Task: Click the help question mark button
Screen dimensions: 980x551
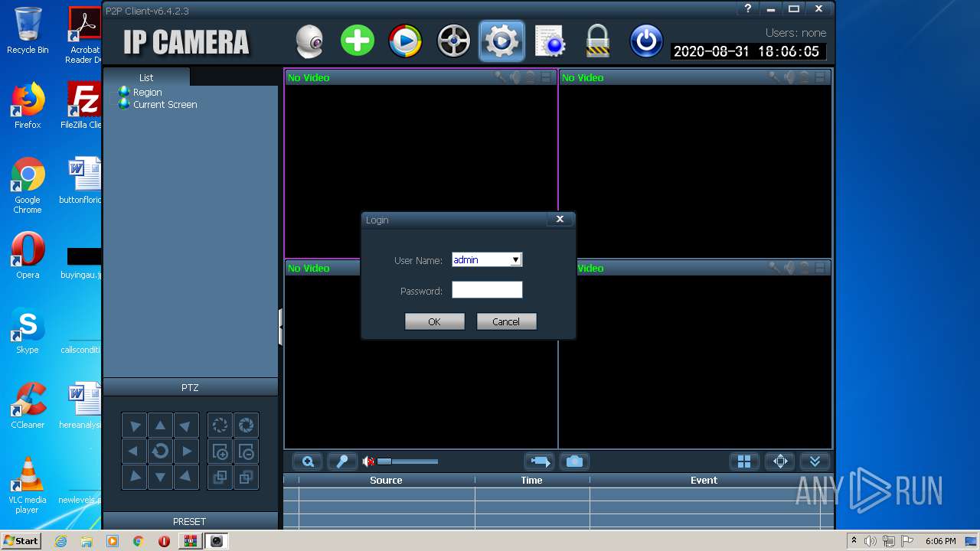Action: (747, 9)
